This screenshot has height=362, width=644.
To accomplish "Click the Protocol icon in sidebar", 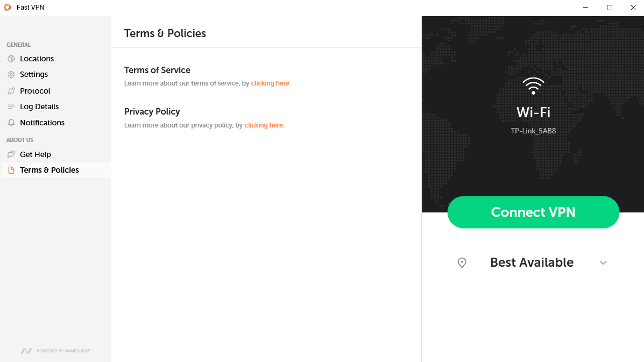I will tap(11, 91).
